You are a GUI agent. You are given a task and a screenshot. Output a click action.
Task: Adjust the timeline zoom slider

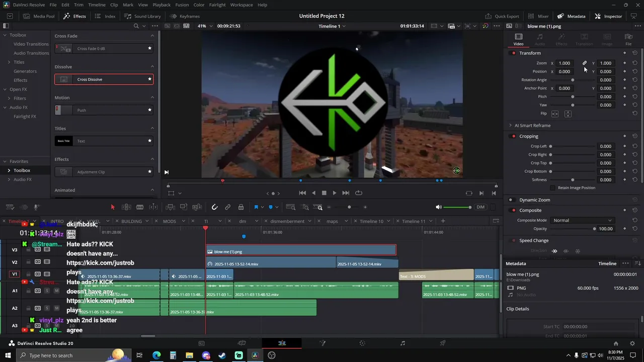click(349, 207)
